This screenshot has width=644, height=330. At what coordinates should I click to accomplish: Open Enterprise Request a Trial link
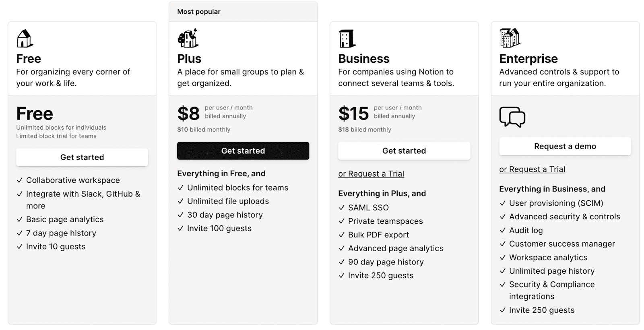[532, 169]
